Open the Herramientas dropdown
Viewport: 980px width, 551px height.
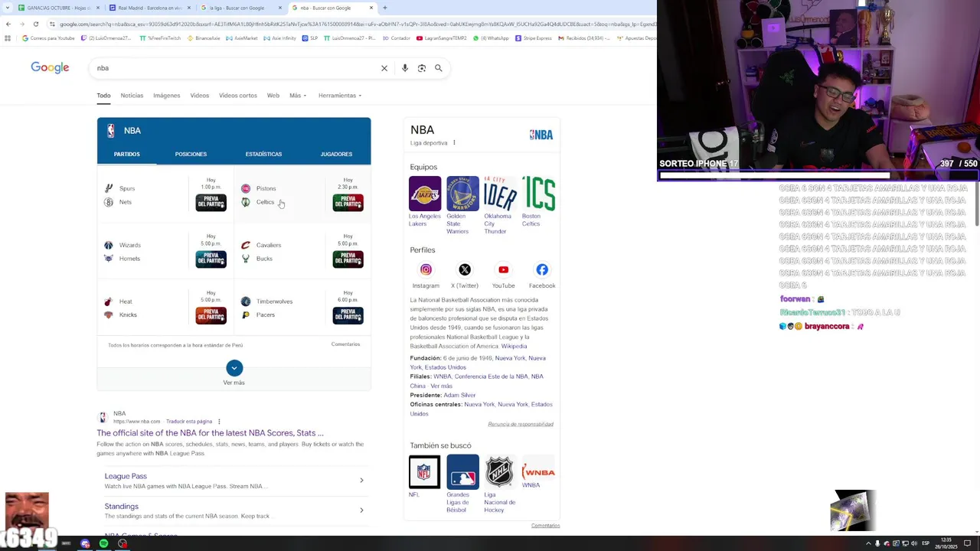point(340,96)
